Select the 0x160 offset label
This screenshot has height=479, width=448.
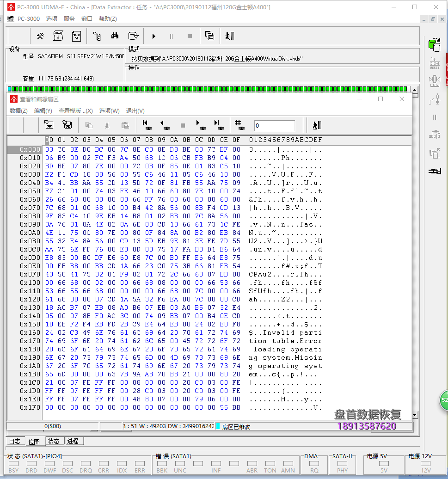tap(30, 332)
